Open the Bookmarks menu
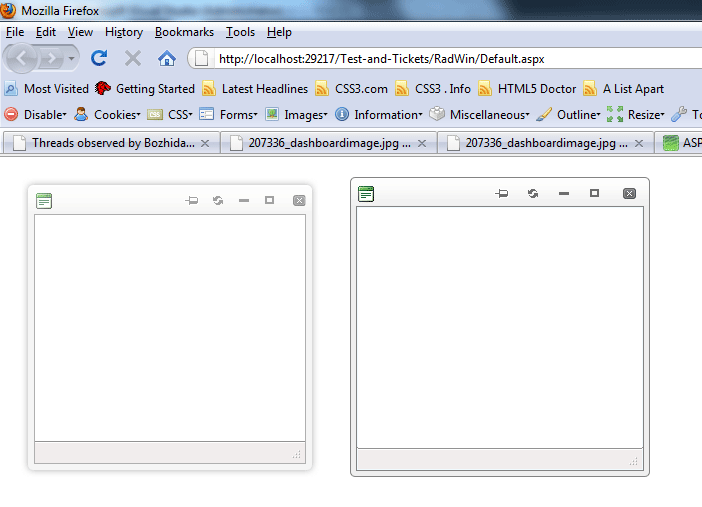Viewport: 702px width, 507px height. [x=184, y=32]
